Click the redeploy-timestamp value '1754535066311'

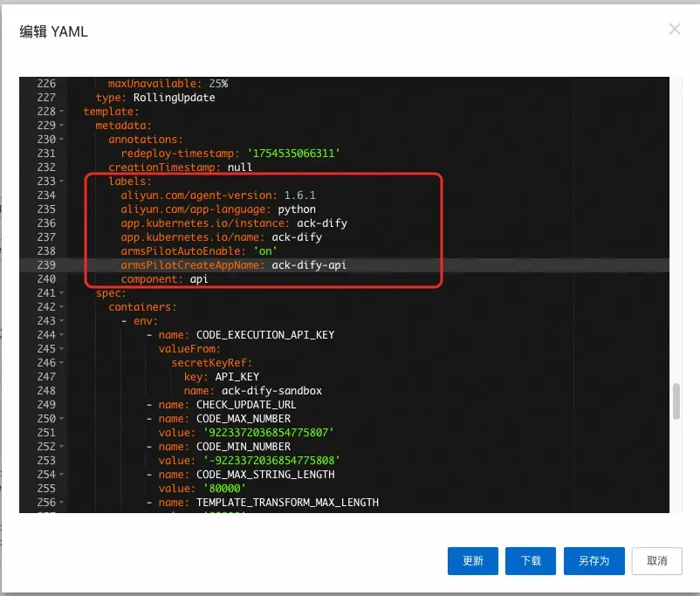pos(294,154)
